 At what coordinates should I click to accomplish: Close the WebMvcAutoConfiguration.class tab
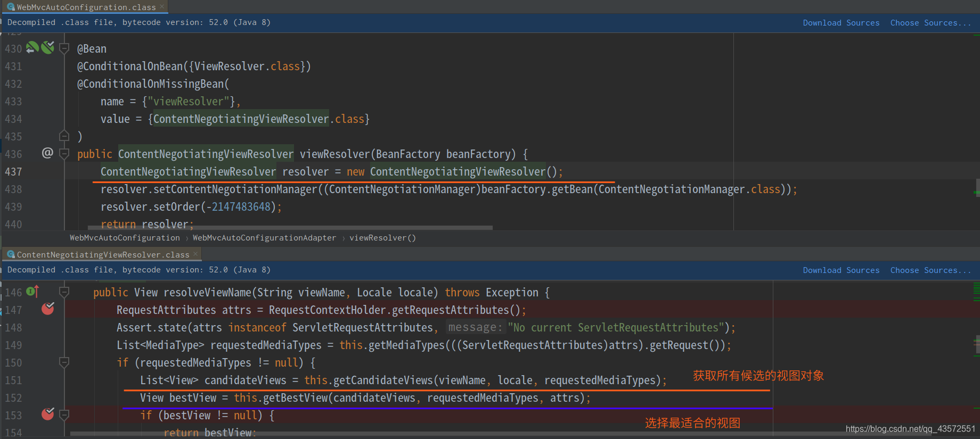(162, 6)
